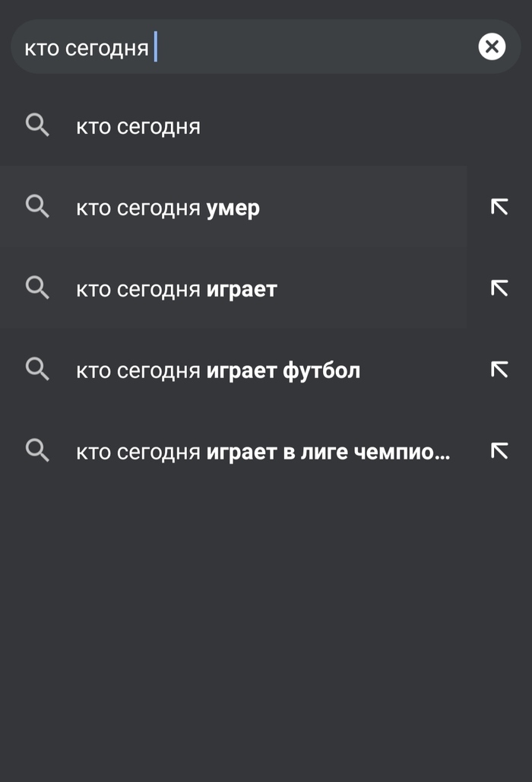
Task: Tap the magnifier icon by "кто сегодня играет"
Action: pyautogui.click(x=37, y=288)
